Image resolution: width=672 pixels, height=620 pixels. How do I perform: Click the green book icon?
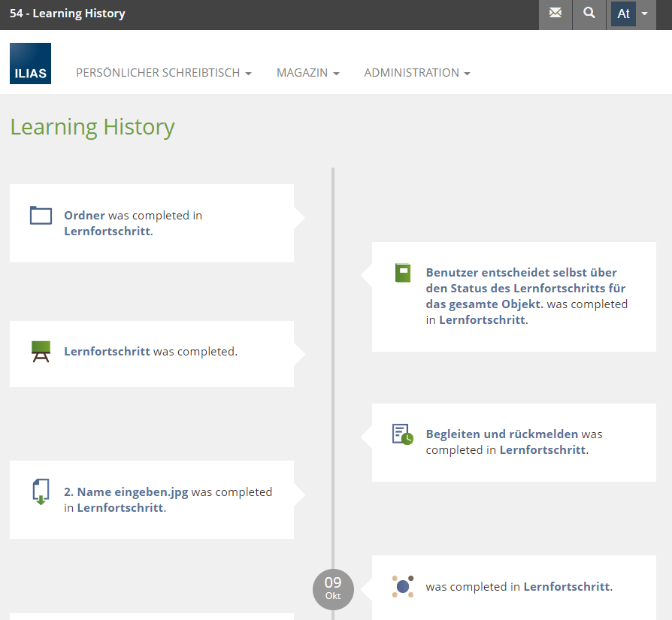point(403,273)
